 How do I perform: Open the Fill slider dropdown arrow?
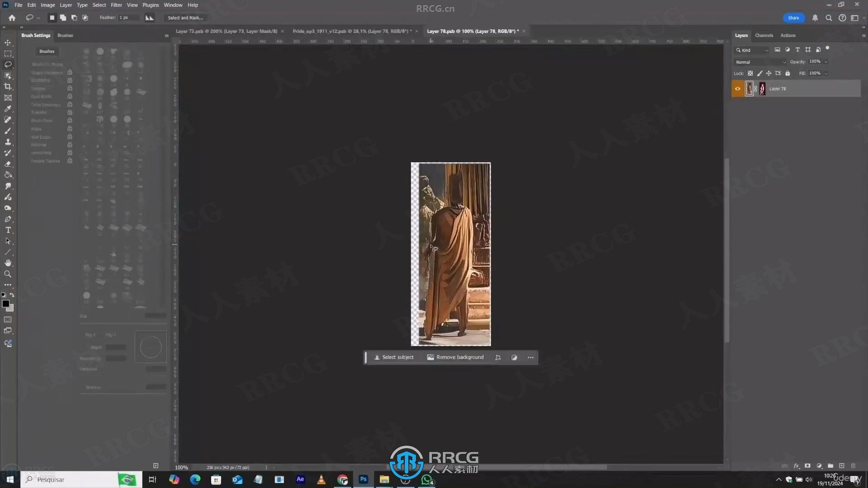coord(826,73)
